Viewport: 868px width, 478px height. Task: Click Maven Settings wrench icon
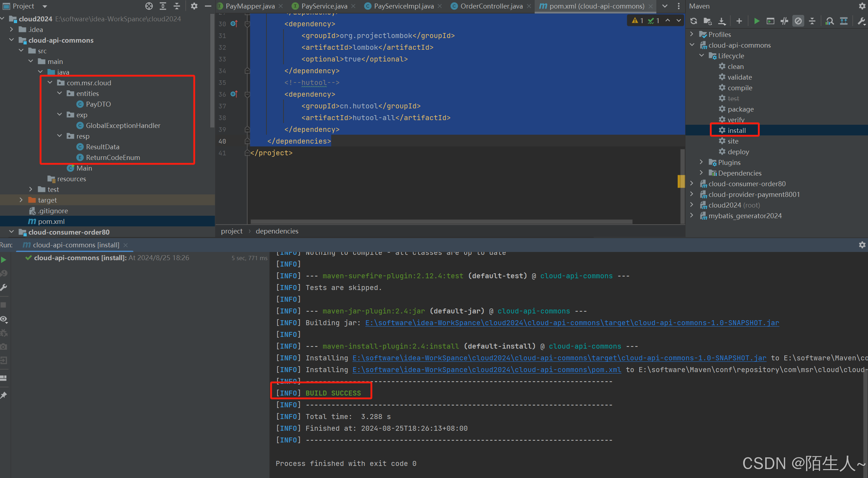(x=861, y=21)
